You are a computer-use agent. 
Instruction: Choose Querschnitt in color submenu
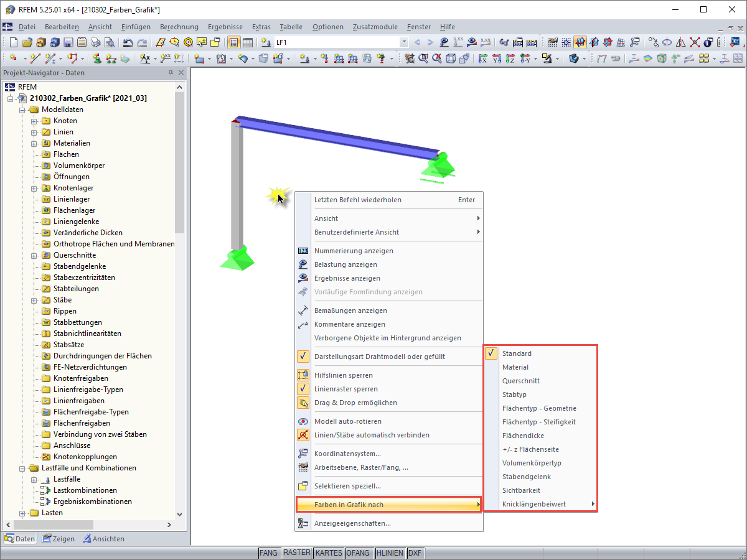click(540, 381)
